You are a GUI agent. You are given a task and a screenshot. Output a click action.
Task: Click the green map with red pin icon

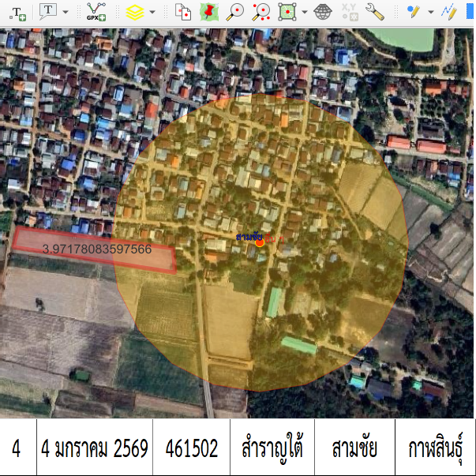208,12
